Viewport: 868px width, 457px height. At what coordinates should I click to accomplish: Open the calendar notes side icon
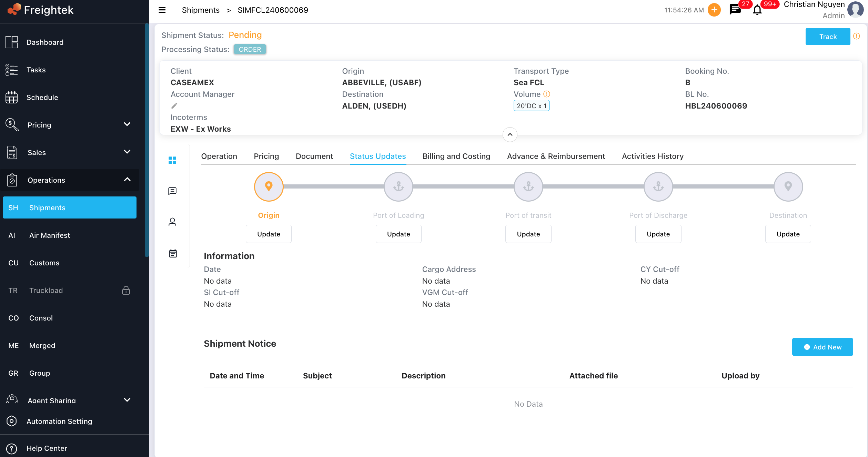click(173, 254)
